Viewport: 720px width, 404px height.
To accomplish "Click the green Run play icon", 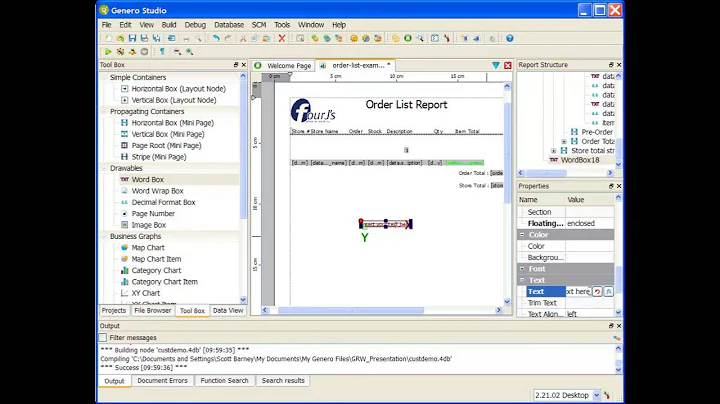I will click(108, 52).
